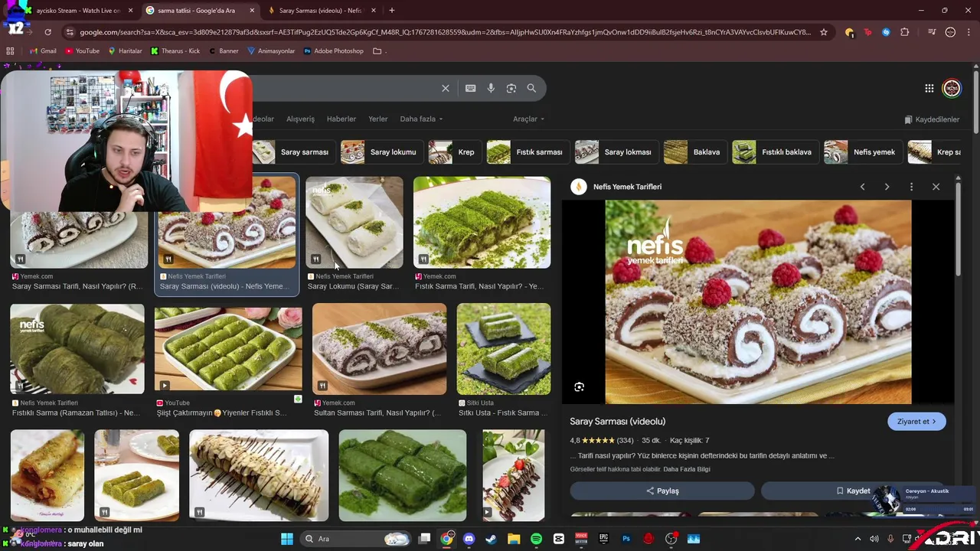This screenshot has height=551, width=980.
Task: Open CapCut from the taskbar
Action: pyautogui.click(x=559, y=539)
